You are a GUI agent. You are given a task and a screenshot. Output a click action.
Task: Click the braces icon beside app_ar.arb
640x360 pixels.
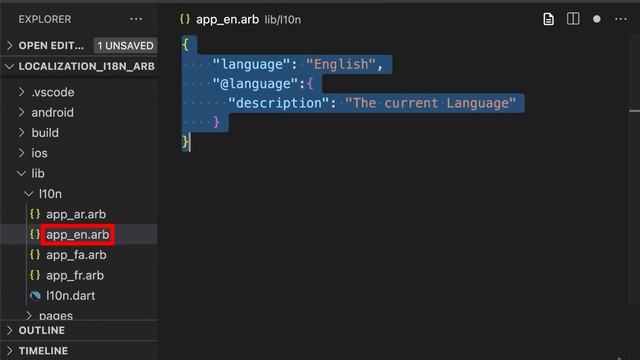tap(35, 214)
